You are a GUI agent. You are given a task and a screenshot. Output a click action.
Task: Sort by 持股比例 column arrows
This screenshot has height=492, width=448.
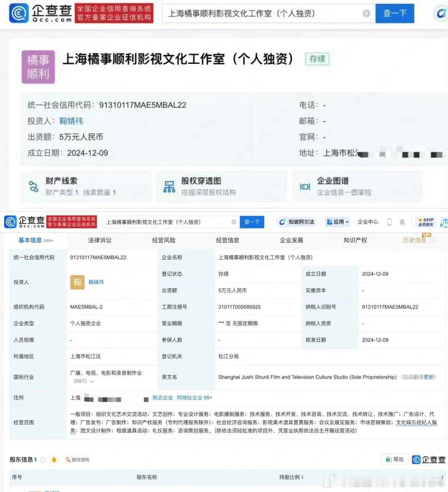pyautogui.click(x=302, y=477)
